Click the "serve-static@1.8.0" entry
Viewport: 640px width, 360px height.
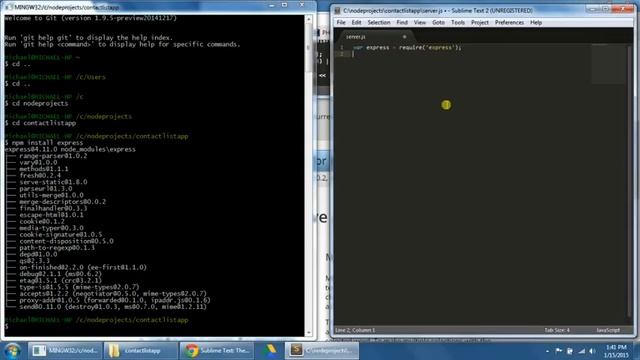click(x=53, y=182)
